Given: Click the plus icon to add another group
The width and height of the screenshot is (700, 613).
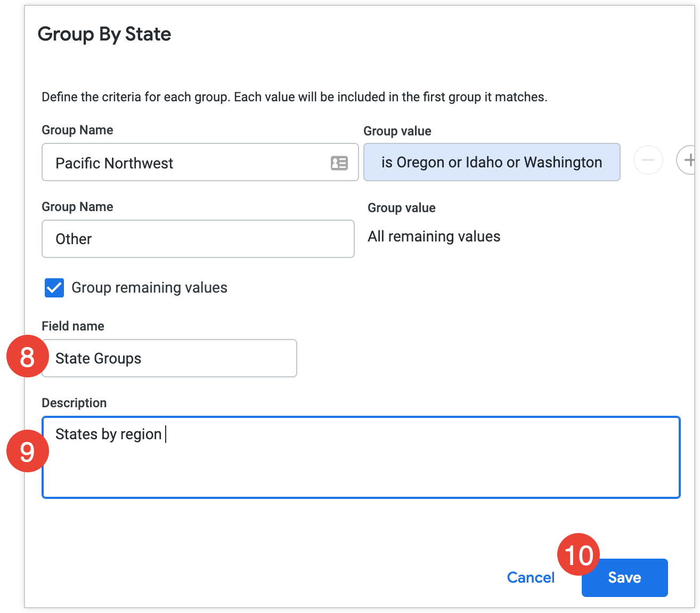Looking at the screenshot, I should [691, 160].
